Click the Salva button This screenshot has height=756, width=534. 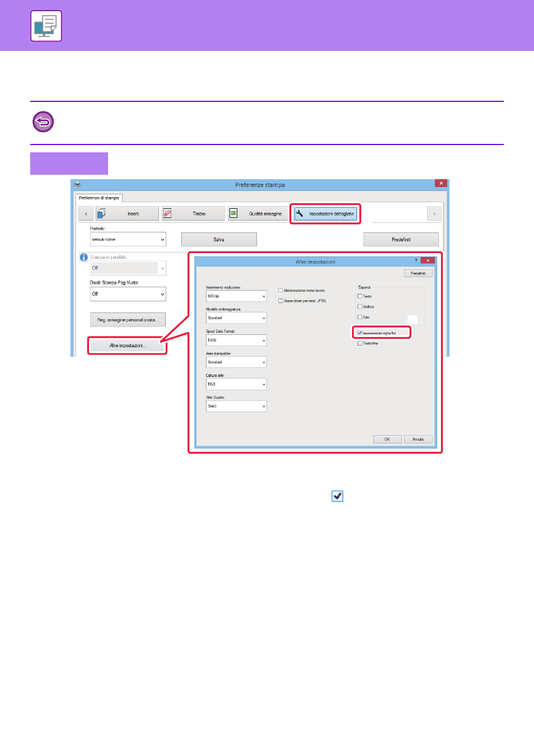pos(219,239)
